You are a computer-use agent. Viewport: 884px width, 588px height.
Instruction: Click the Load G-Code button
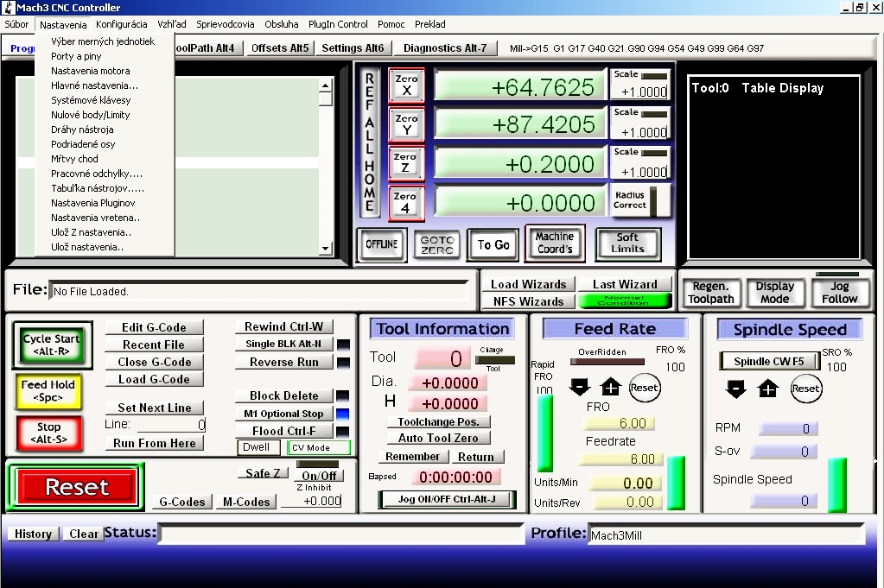coord(154,379)
